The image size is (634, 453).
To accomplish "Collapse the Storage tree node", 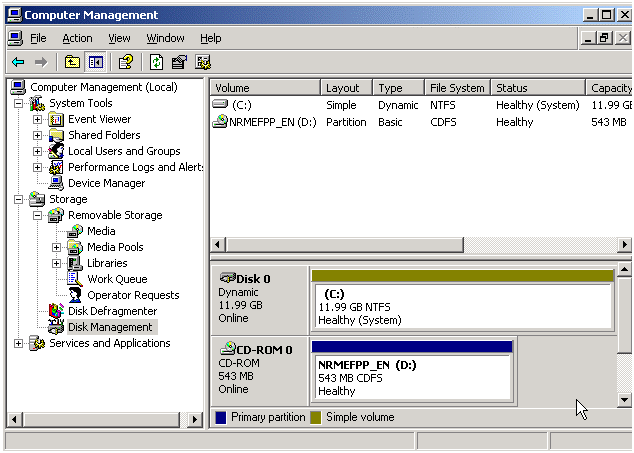I will (18, 199).
